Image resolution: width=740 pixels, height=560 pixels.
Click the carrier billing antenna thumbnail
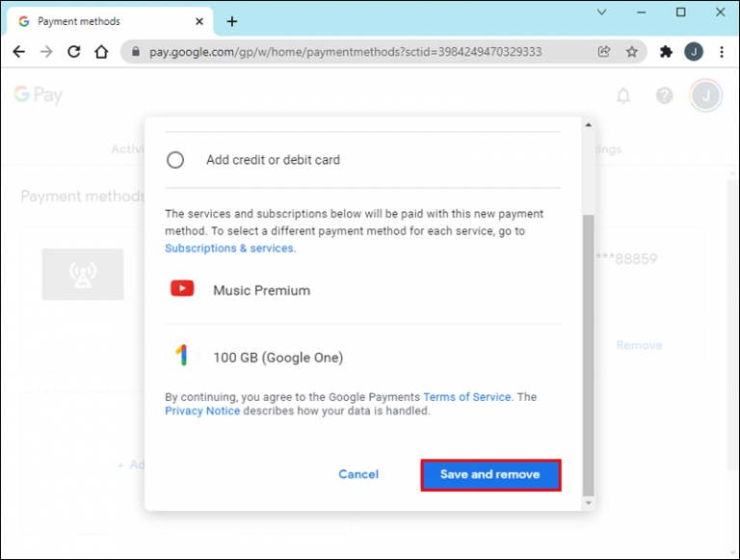point(83,275)
